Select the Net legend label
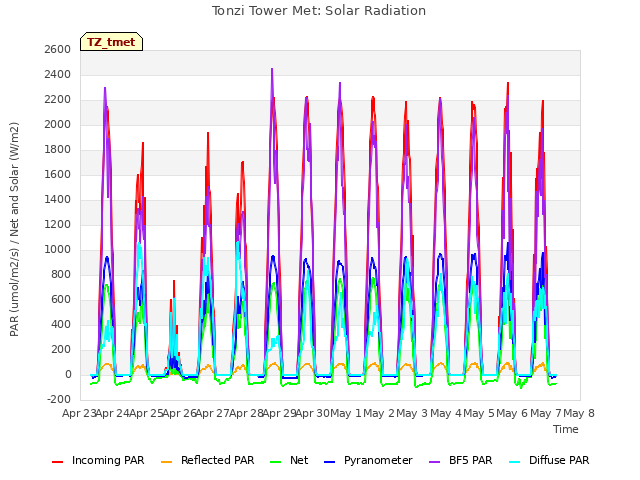 click(299, 460)
